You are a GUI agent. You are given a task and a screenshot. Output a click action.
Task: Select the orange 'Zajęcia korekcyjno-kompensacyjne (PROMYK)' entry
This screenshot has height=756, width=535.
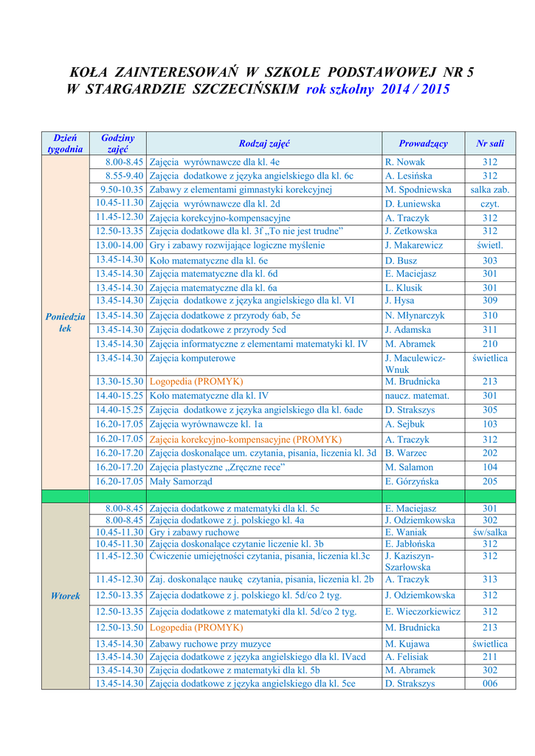(x=245, y=439)
